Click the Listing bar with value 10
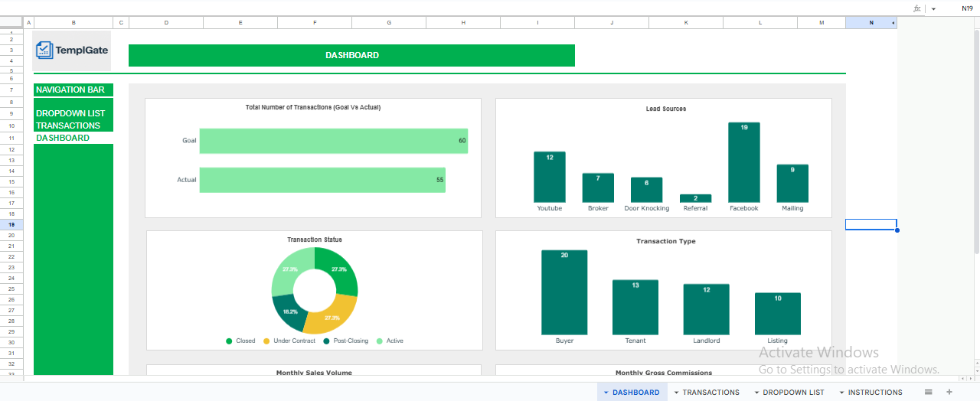This screenshot has height=401, width=980. click(778, 314)
